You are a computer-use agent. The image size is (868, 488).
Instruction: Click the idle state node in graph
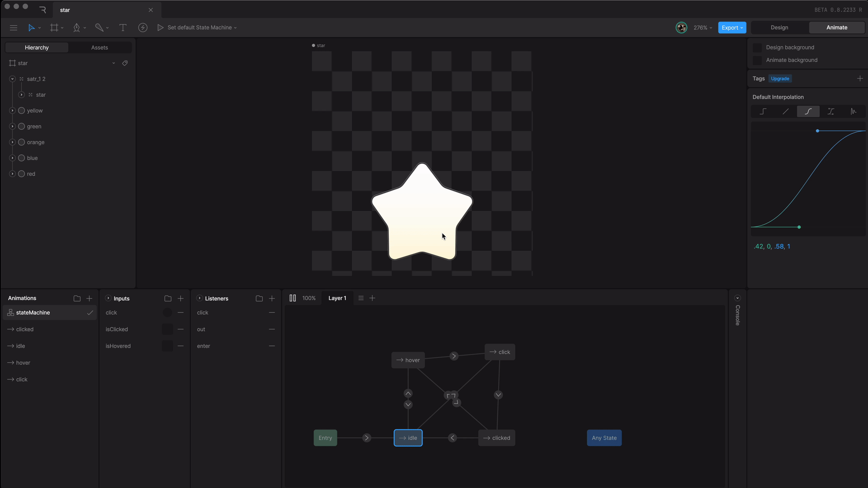click(408, 437)
